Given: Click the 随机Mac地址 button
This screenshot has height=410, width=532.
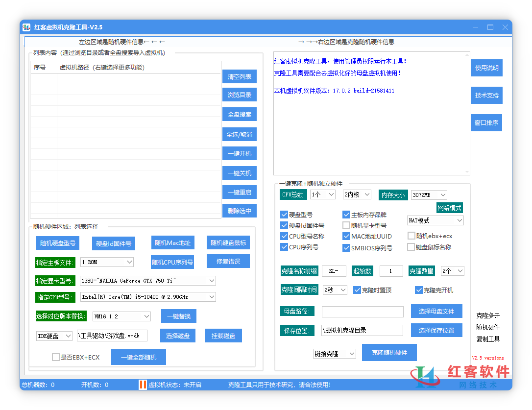Looking at the screenshot, I should pyautogui.click(x=172, y=243).
